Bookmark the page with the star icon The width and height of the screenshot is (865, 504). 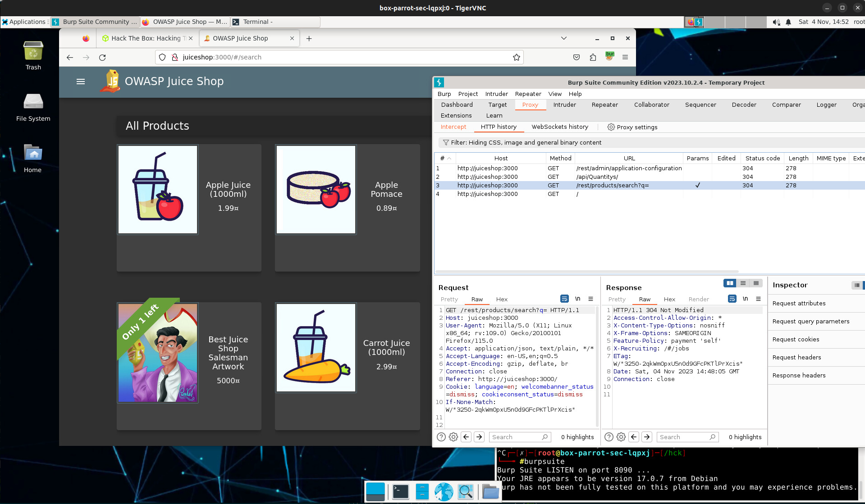[x=517, y=57]
